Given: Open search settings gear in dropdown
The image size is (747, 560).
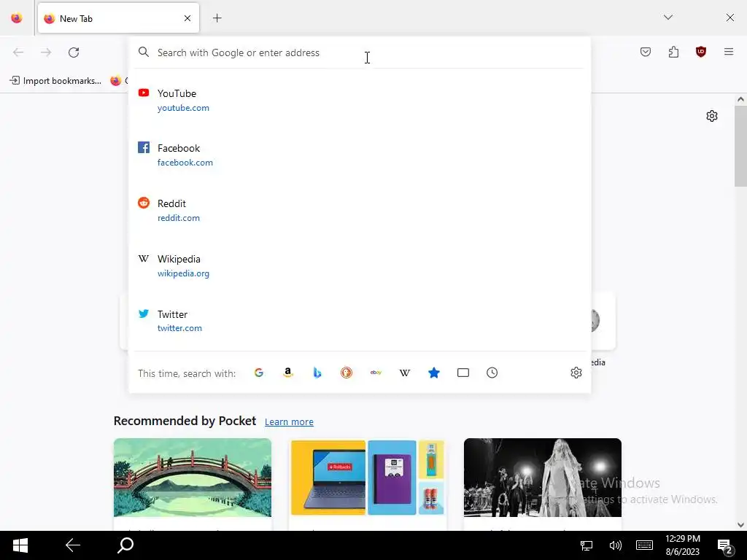Looking at the screenshot, I should [x=576, y=373].
